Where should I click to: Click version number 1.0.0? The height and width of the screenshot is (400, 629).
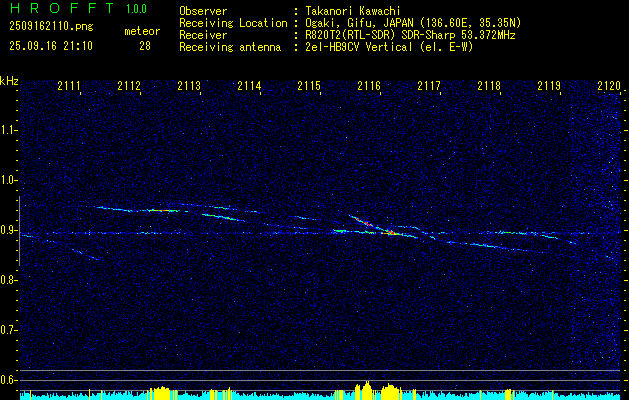[136, 8]
